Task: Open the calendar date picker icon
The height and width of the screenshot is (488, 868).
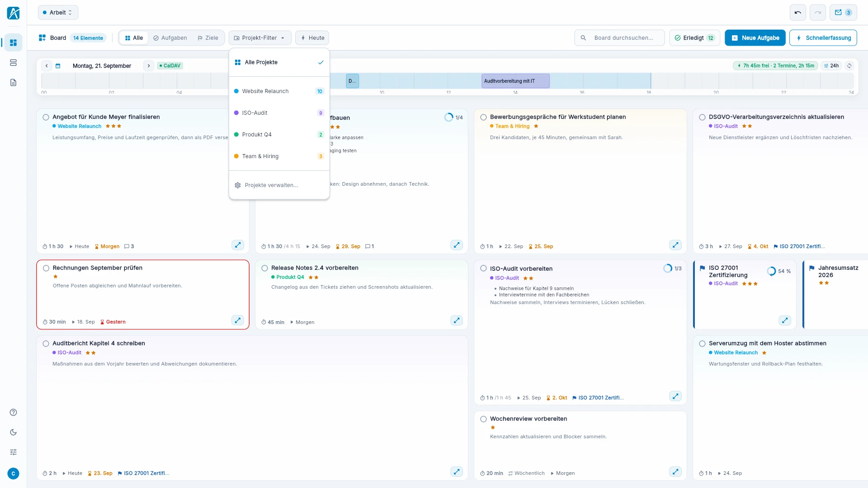Action: [58, 66]
